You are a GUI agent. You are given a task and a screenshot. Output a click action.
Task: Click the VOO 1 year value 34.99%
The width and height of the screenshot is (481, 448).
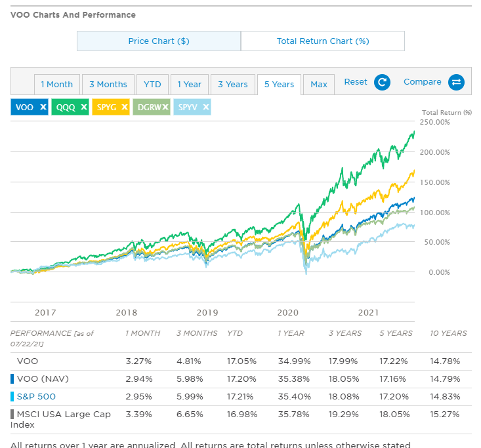(x=294, y=361)
